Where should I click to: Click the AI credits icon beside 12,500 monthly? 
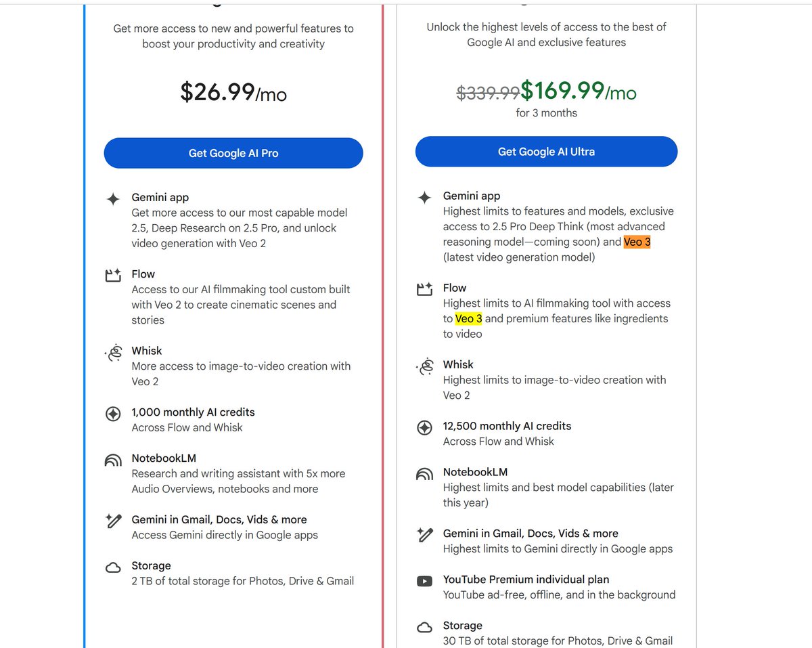coord(424,427)
